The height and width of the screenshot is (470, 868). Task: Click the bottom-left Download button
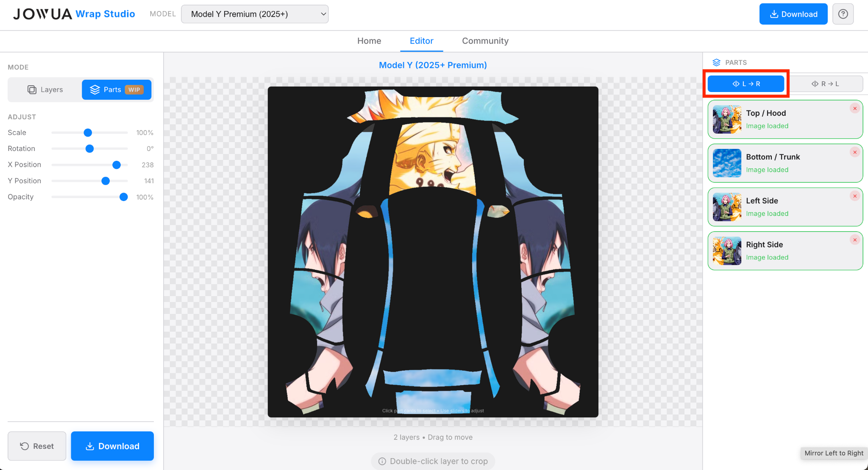coord(112,446)
